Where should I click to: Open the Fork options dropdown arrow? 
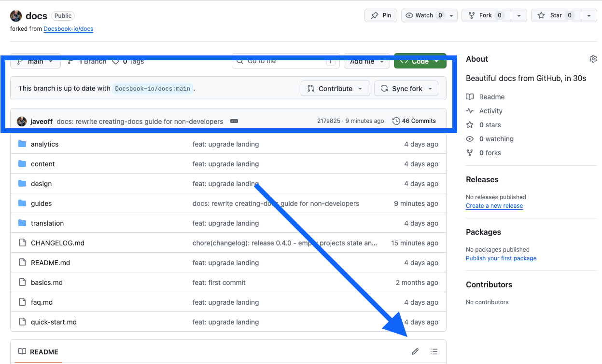click(518, 15)
